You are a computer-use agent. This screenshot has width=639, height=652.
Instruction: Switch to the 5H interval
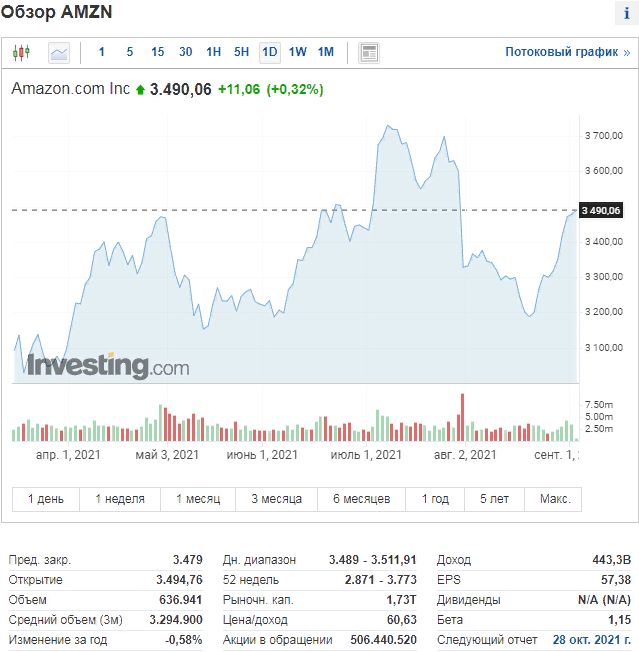pyautogui.click(x=241, y=52)
